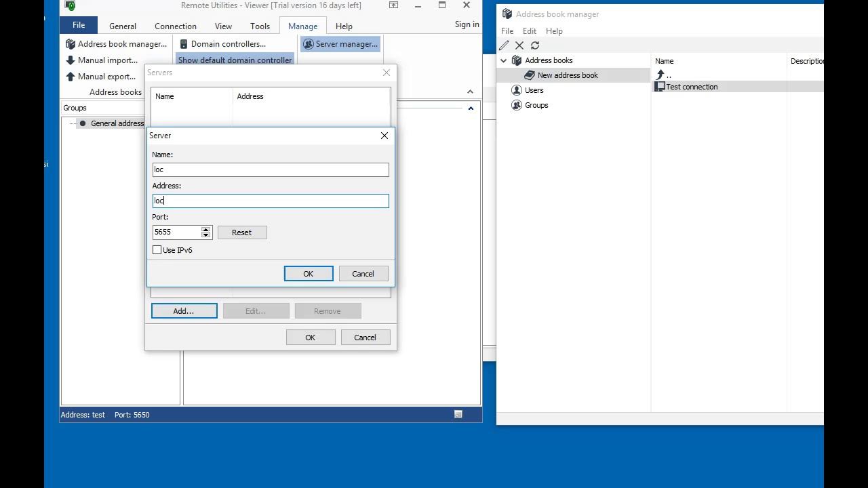The height and width of the screenshot is (488, 868).
Task: Click the pencil edit icon in Address book manager
Action: [x=504, y=45]
